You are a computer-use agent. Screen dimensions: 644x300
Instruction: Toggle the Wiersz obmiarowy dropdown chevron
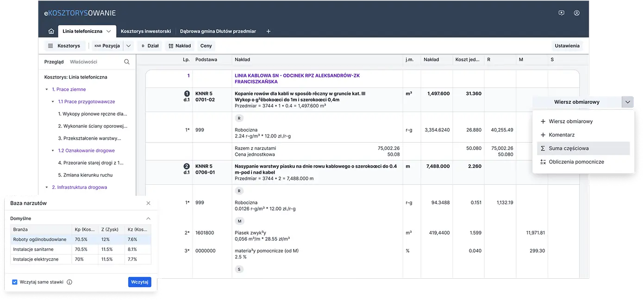click(x=627, y=102)
